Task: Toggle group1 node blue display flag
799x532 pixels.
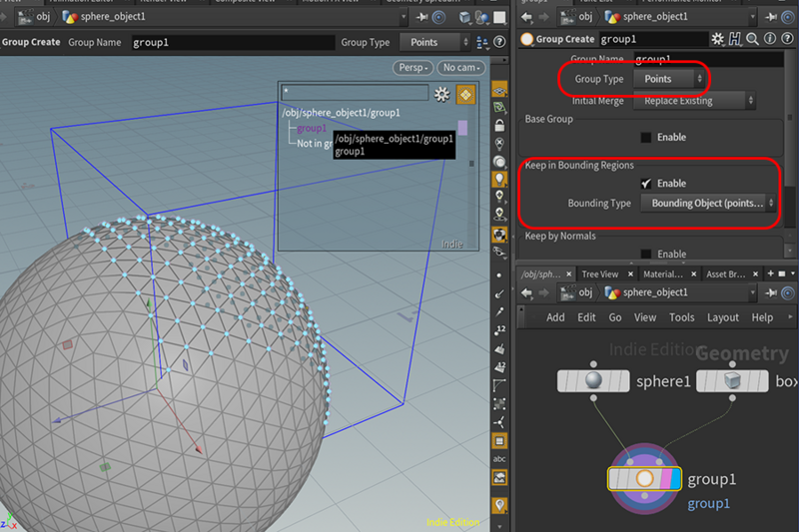Action: click(675, 479)
